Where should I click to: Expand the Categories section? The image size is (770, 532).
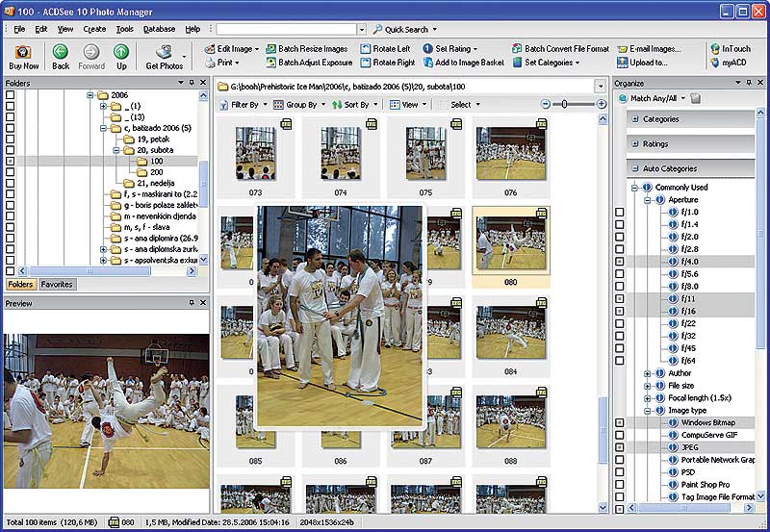635,118
